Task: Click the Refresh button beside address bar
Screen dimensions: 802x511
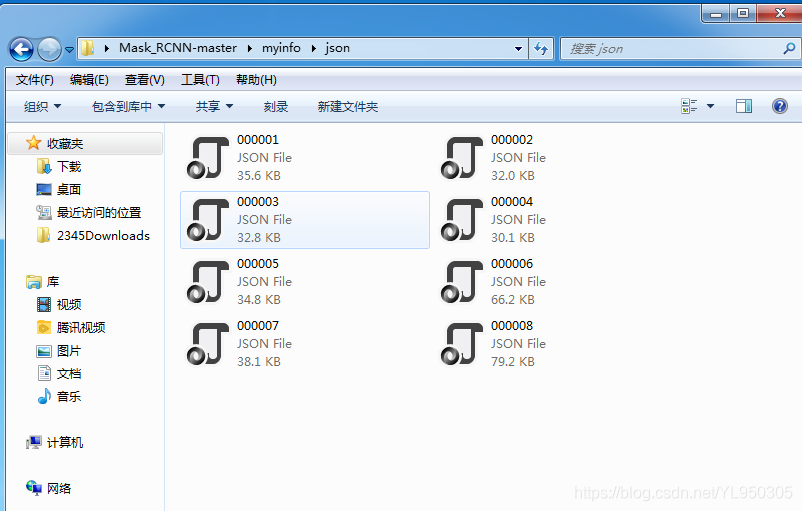Action: click(x=541, y=49)
